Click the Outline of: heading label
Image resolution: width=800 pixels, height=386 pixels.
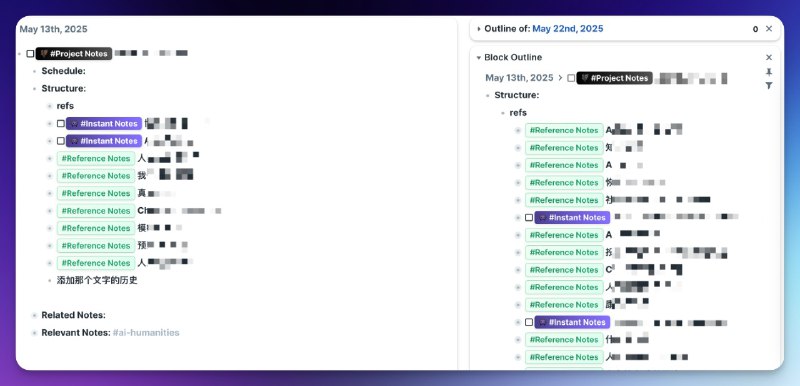[x=507, y=29]
